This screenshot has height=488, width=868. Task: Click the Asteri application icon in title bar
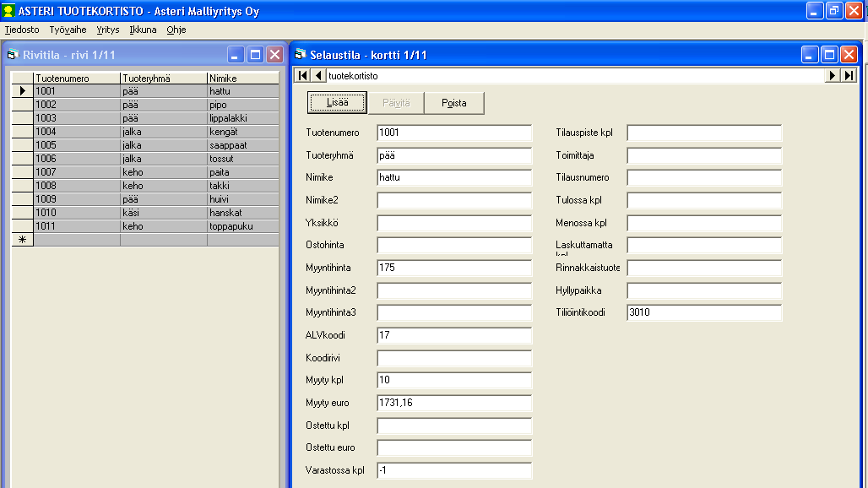[x=8, y=10]
